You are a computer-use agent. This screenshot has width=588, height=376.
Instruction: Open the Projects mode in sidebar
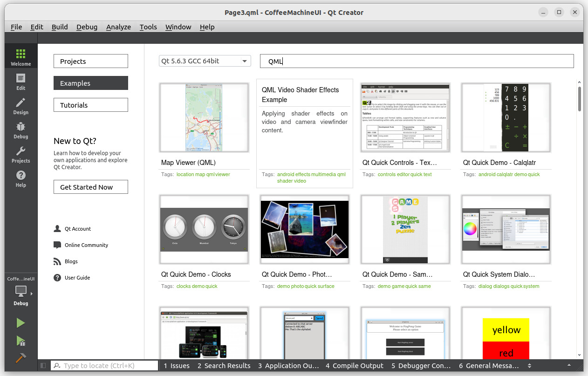point(21,154)
